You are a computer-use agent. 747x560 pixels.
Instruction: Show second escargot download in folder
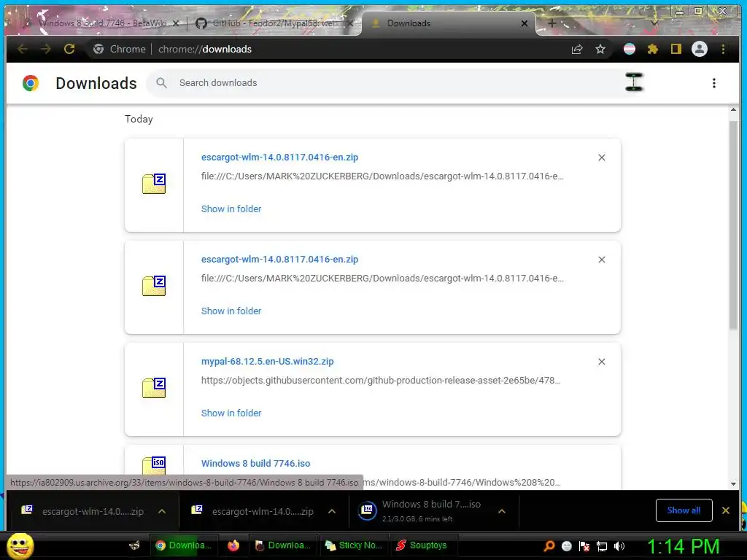tap(231, 311)
